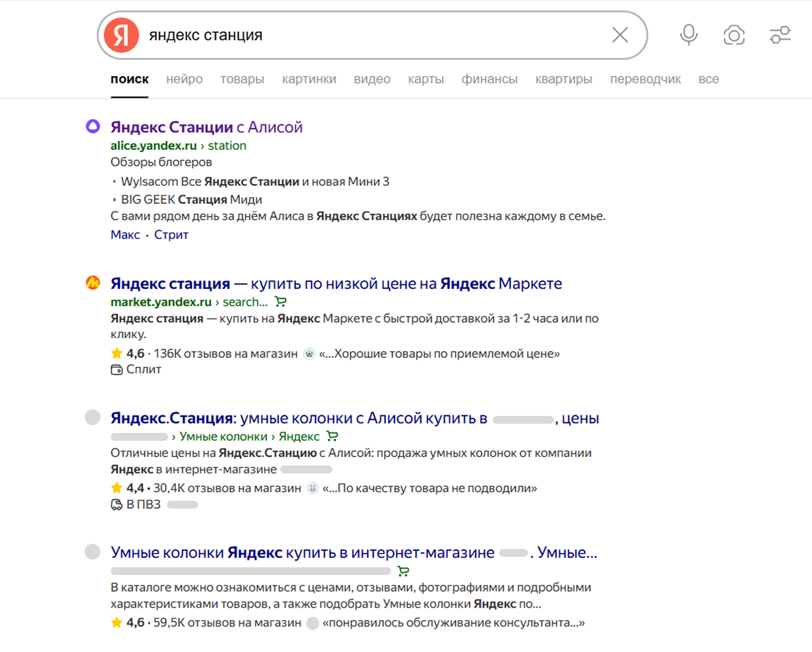Follow the Стрит link under the first result
The width and height of the screenshot is (812, 652).
(x=171, y=234)
